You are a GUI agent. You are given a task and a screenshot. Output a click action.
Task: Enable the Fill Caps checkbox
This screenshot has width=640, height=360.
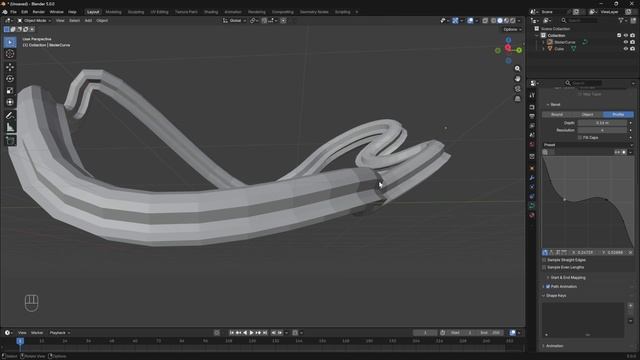[x=580, y=138]
